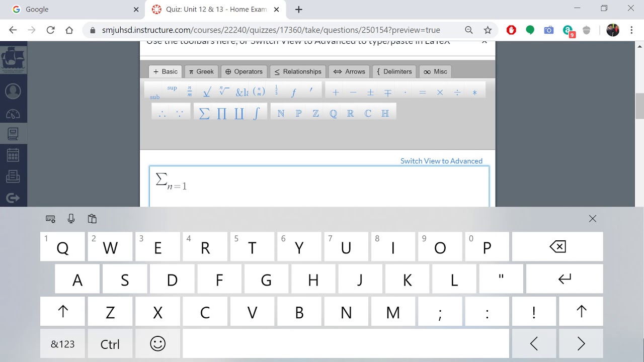The image size is (644, 362).
Task: Insert the real numbers R symbol
Action: point(350,113)
